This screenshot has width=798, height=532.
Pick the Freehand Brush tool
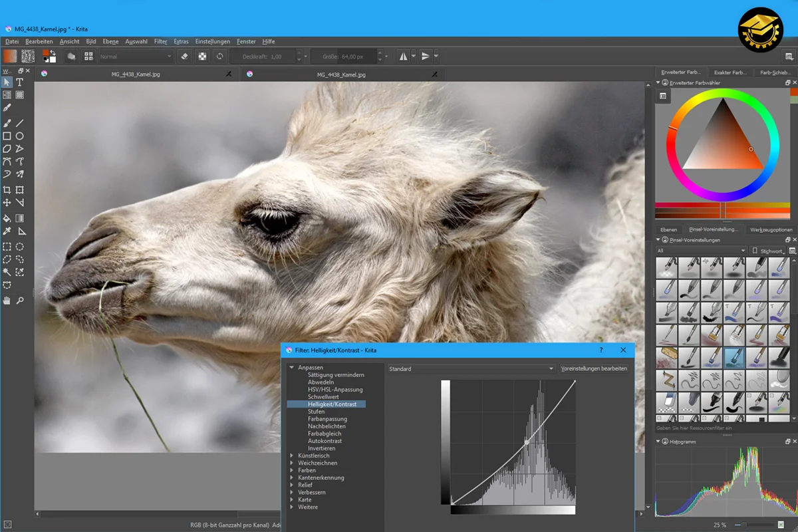tap(7, 123)
